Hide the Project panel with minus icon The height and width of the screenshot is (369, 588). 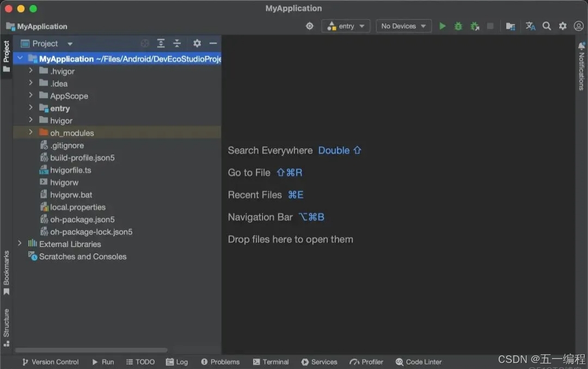point(213,44)
